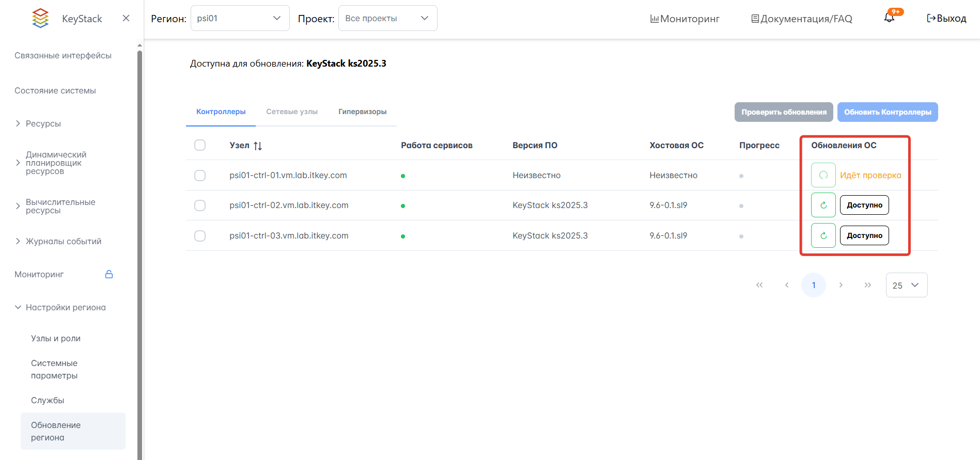Click the Обновить Контроллеры button
This screenshot has height=460, width=980.
[887, 113]
